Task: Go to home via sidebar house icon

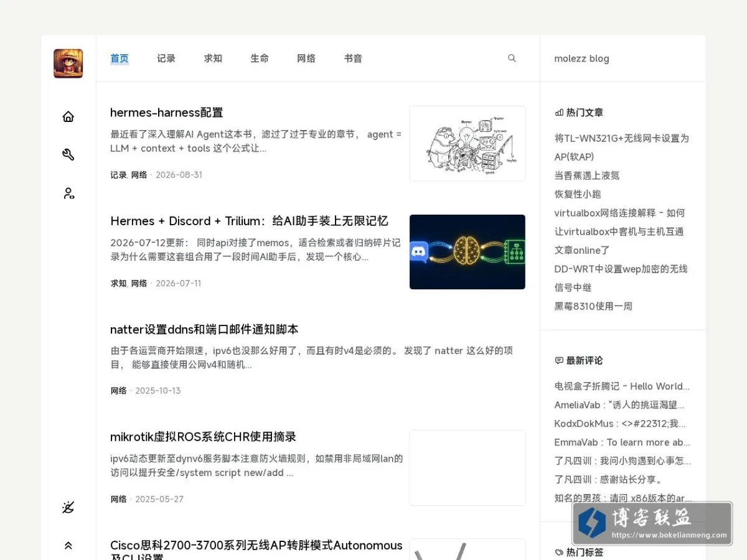Action: [68, 116]
